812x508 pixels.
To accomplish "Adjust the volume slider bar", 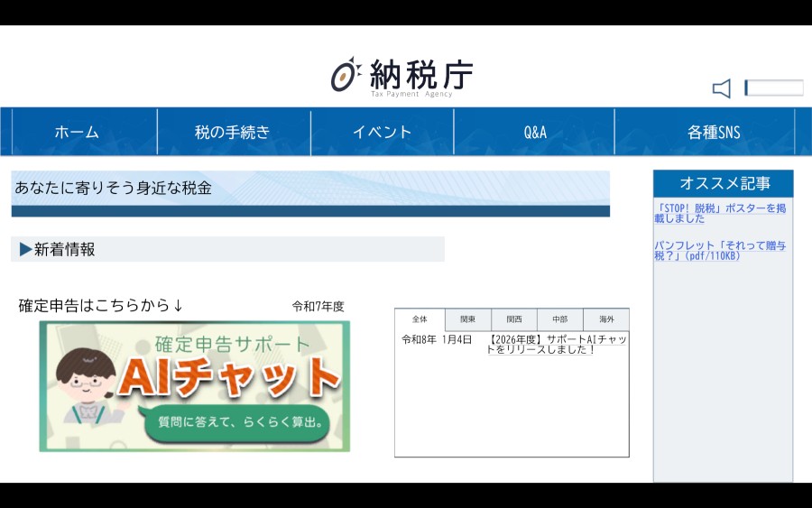I will point(773,88).
